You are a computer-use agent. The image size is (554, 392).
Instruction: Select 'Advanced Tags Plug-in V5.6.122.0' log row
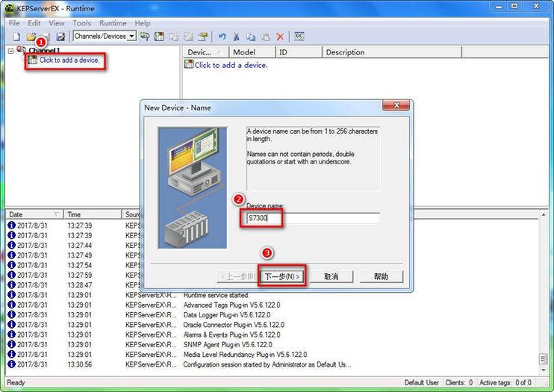(272, 305)
